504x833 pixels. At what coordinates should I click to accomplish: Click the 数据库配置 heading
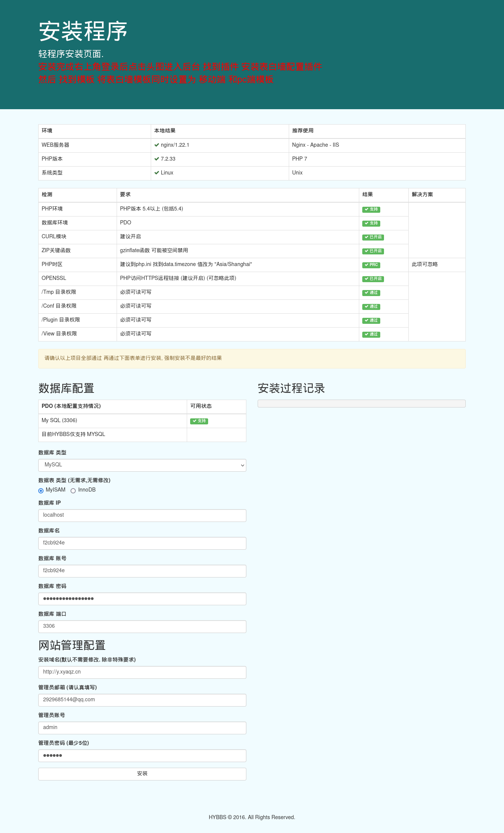pyautogui.click(x=66, y=389)
